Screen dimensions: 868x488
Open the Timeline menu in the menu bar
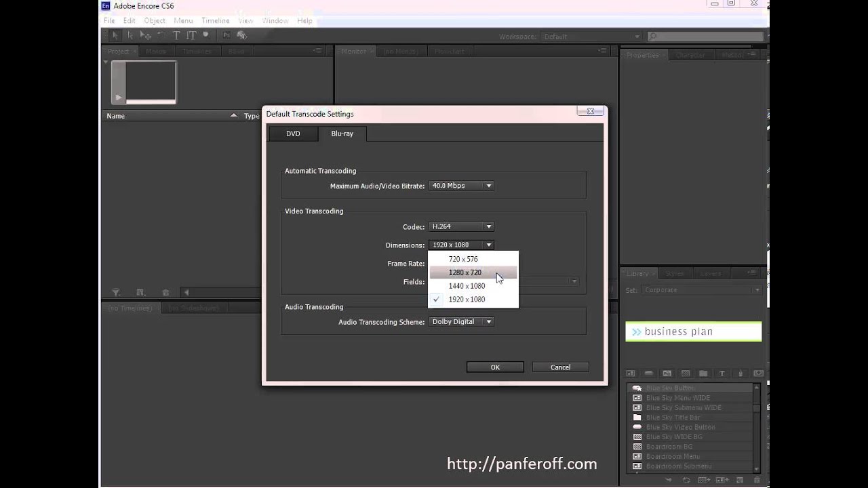[x=216, y=21]
